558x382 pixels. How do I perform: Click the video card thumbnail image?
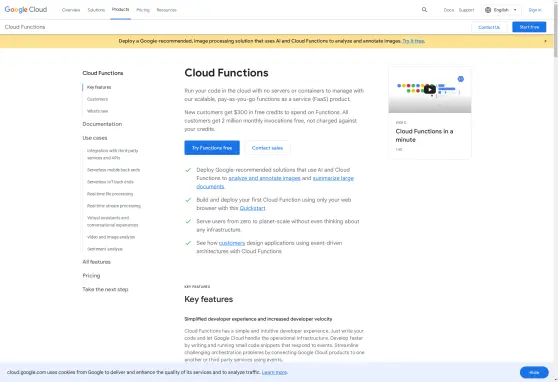pyautogui.click(x=430, y=90)
